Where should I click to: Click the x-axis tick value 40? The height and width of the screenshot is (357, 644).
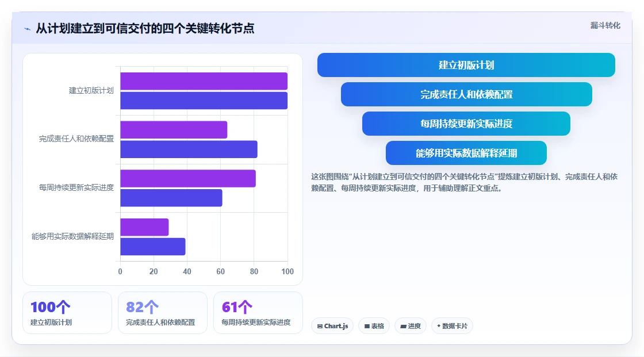(x=187, y=271)
